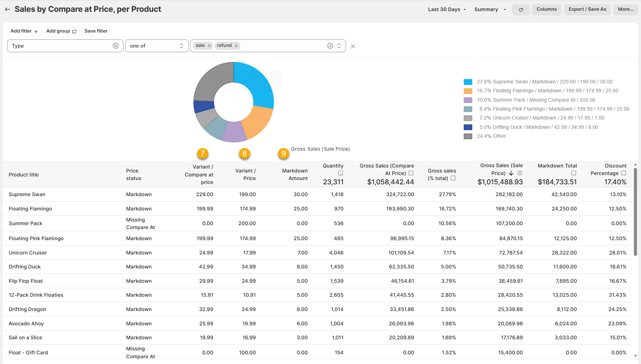Clear all selected filter values
This screenshot has width=641, height=364.
(x=330, y=46)
